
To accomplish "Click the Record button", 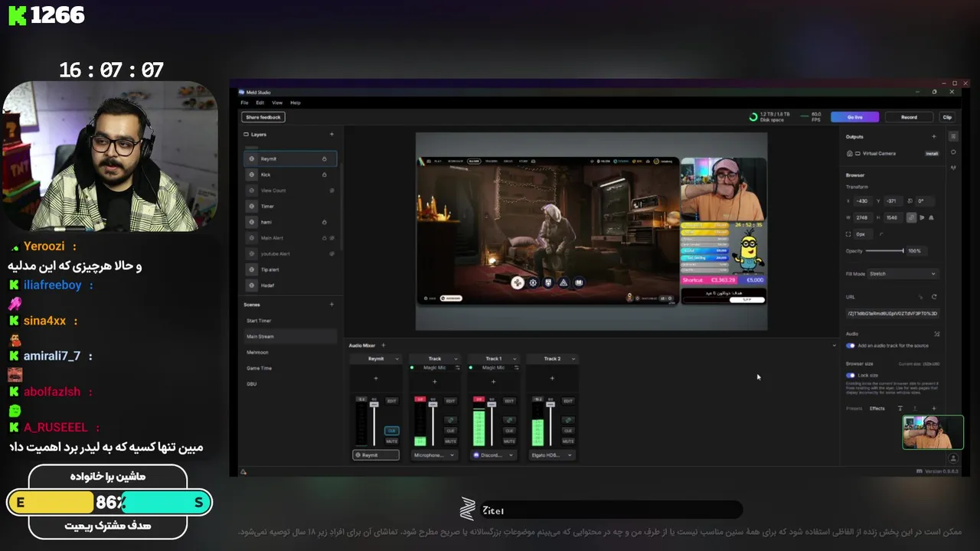I will [909, 117].
